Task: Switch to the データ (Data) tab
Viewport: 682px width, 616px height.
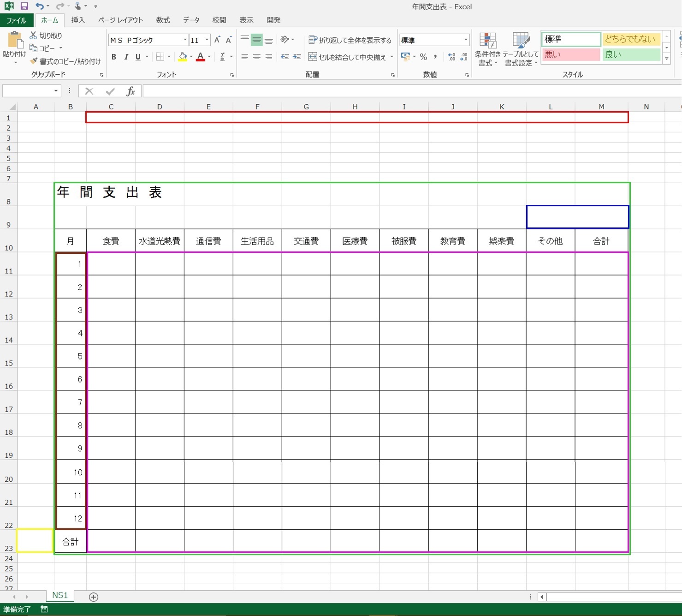Action: 191,20
